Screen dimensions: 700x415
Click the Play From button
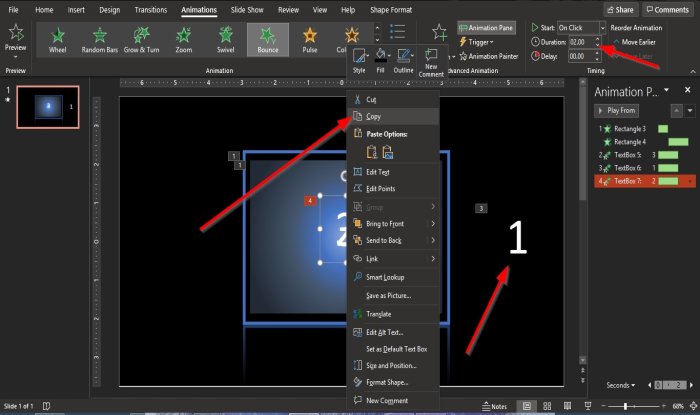(620, 110)
